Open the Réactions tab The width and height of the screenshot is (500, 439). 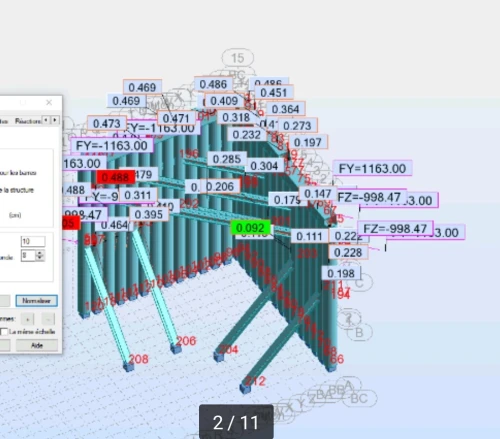[28, 121]
